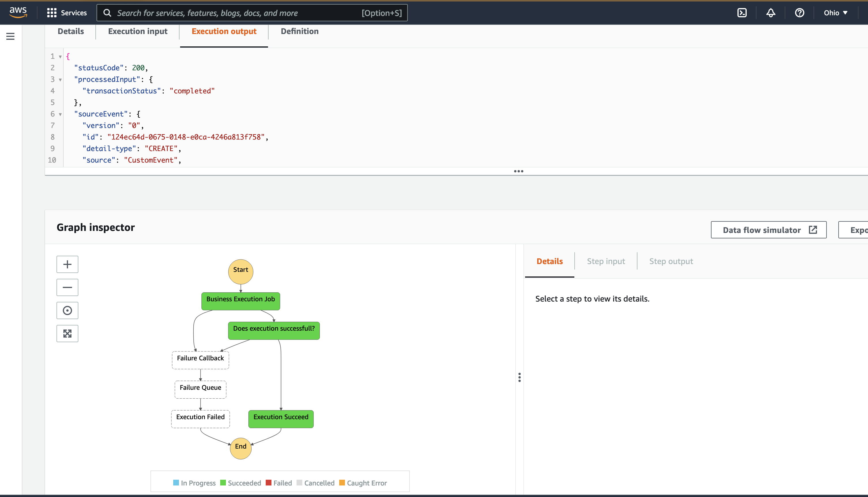Viewport: 868px width, 497px height.
Task: Switch to the Details execution tab
Action: [x=71, y=31]
